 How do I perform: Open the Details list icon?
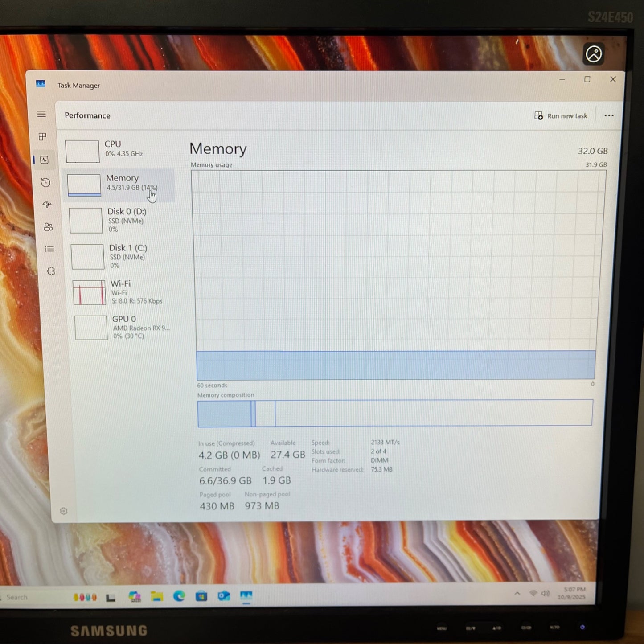[x=49, y=249]
